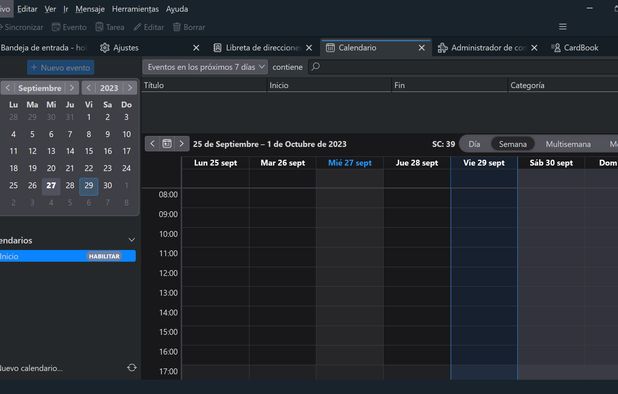Collapse the Calendarios section chevron

(x=132, y=240)
